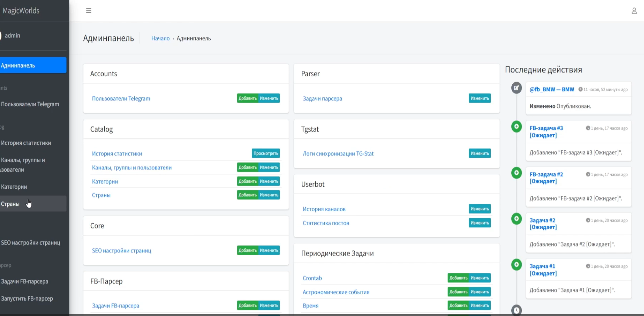
Task: Open Категории in the sidebar
Action: click(x=33, y=186)
